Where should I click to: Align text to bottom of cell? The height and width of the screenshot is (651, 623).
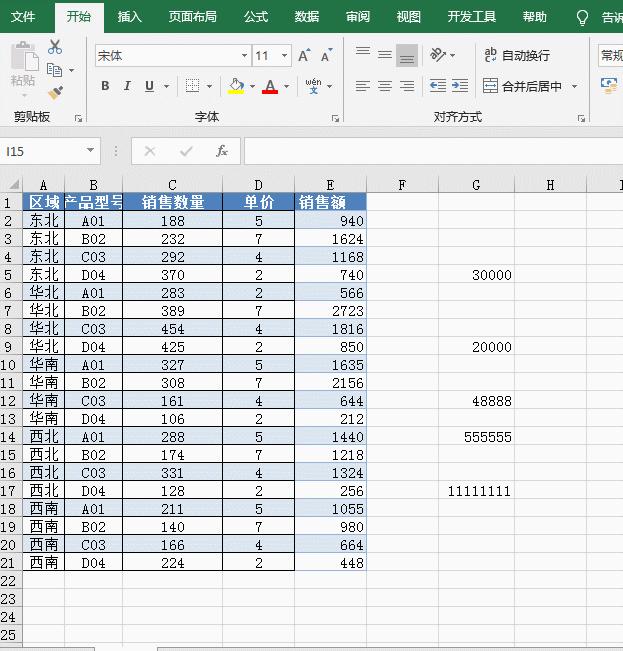tap(407, 55)
